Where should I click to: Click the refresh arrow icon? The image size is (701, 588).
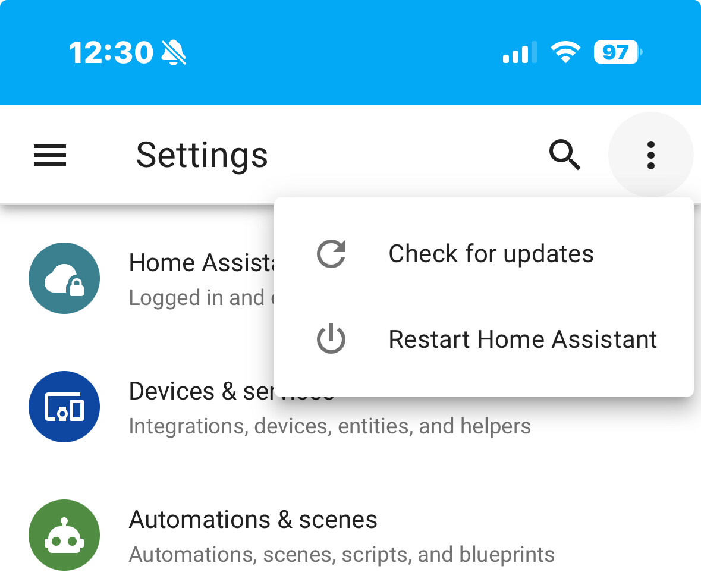point(331,254)
